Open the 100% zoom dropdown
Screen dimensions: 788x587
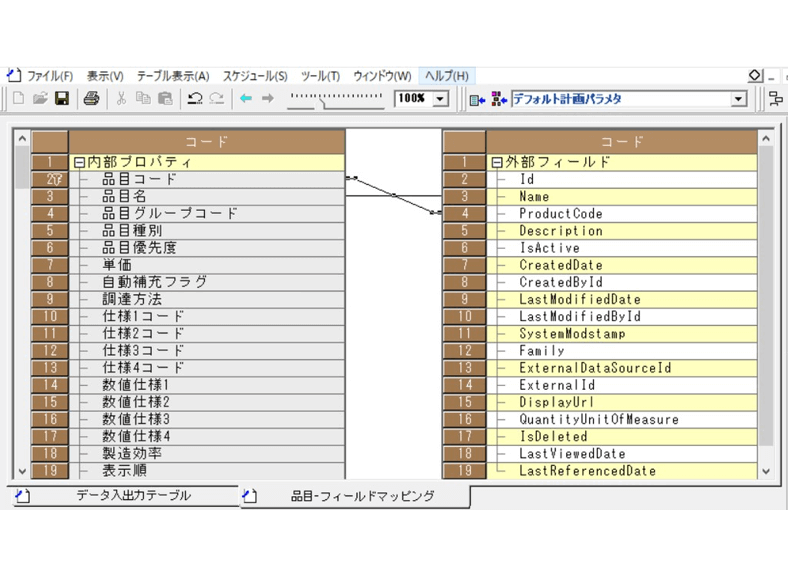[x=441, y=99]
